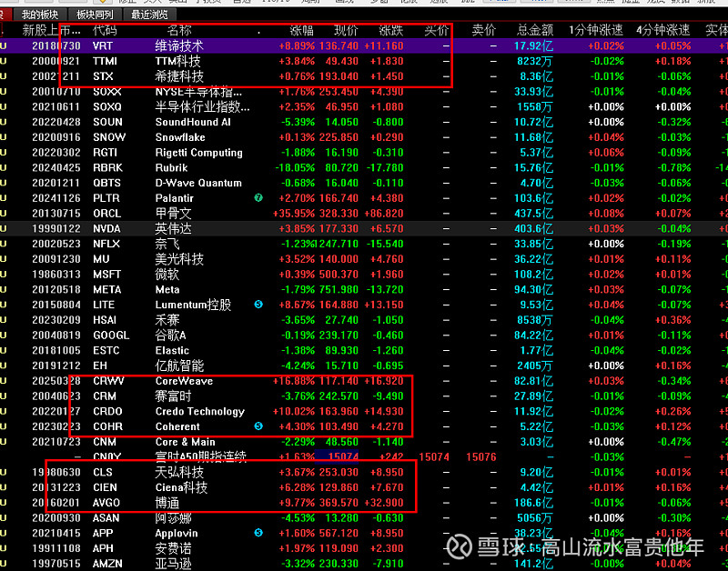Sort by the 卖价 column header

(x=484, y=31)
